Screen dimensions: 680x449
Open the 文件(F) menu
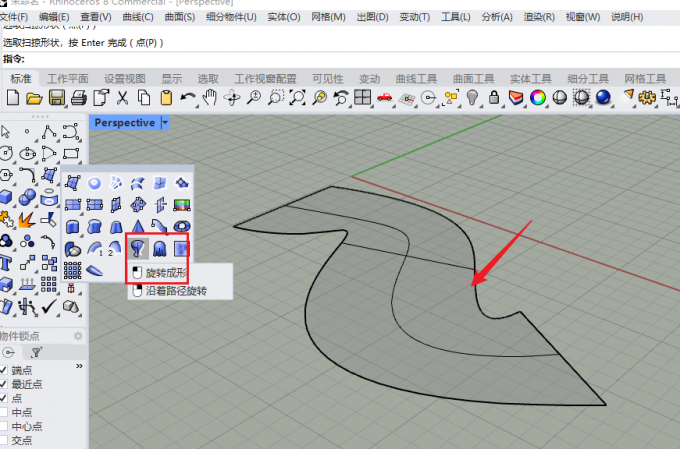click(14, 17)
